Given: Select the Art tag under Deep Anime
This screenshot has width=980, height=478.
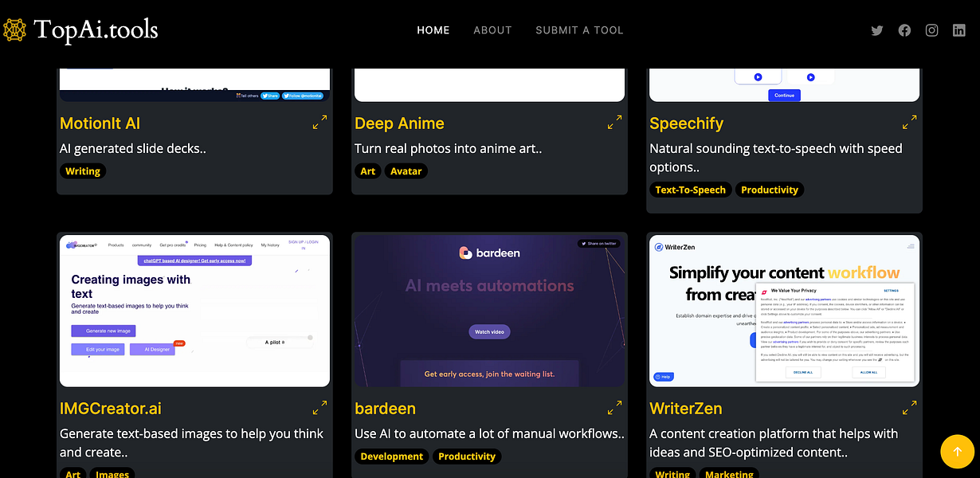Looking at the screenshot, I should click(x=367, y=170).
